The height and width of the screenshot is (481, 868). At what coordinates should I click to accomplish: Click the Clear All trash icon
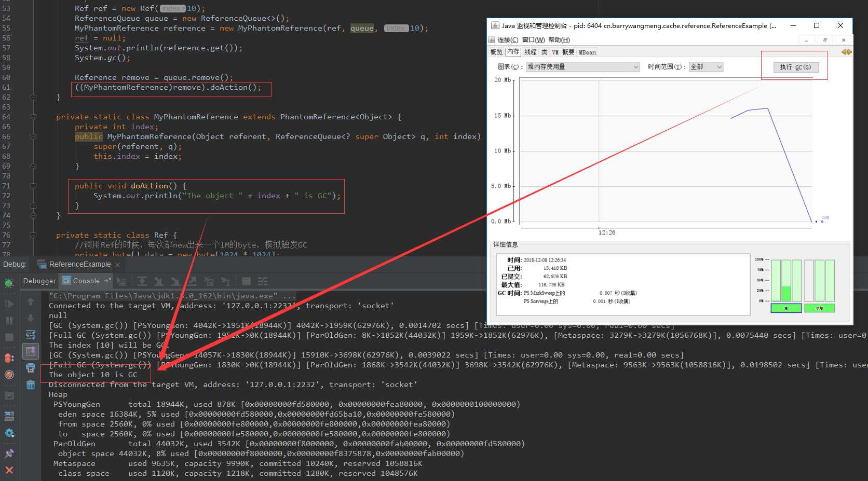(x=31, y=384)
